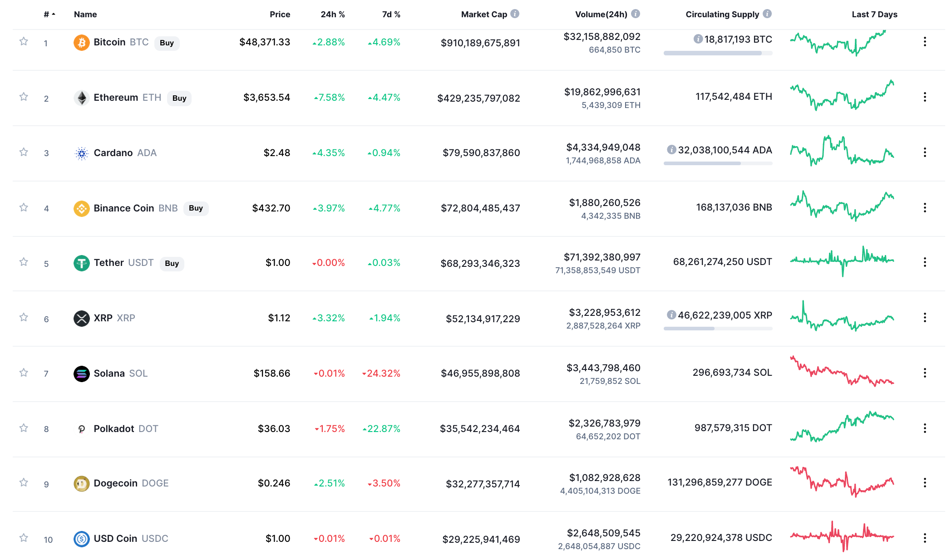Click Circulating Supply header info icon

coord(767,14)
